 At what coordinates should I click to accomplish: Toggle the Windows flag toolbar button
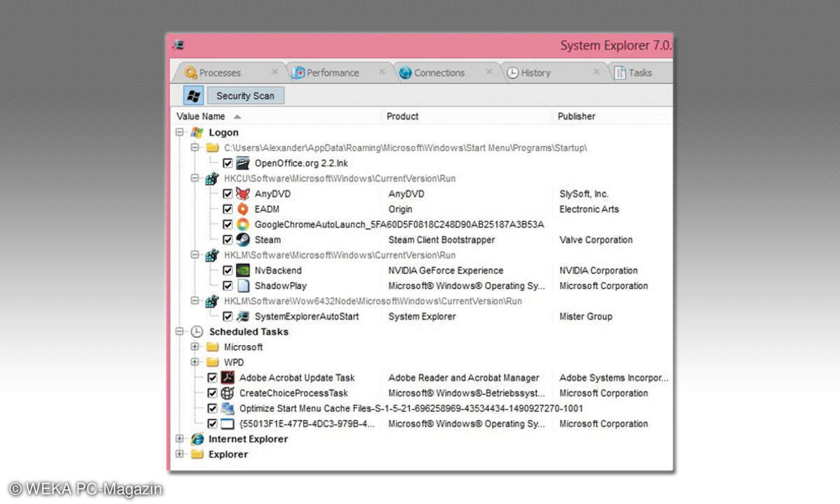tap(193, 96)
